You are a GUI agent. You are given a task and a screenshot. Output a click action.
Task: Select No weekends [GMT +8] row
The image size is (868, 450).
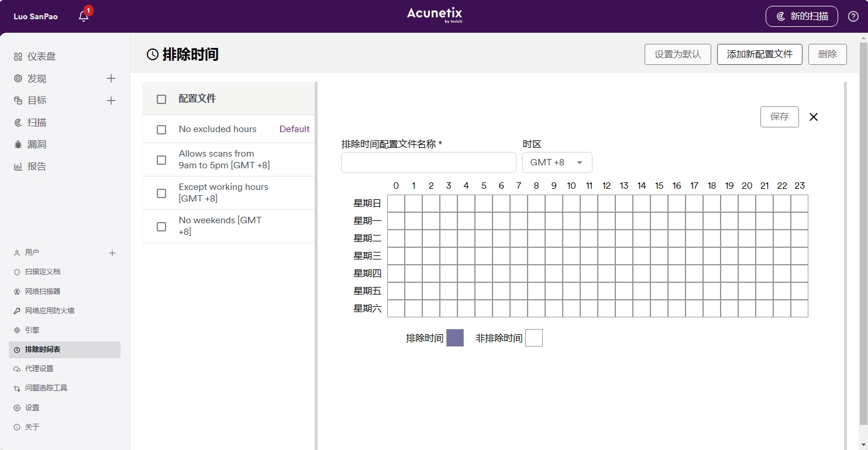point(229,226)
